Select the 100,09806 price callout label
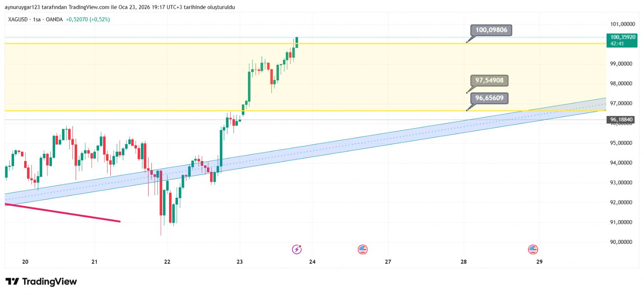Image resolution: width=644 pixels, height=295 pixels. point(491,30)
